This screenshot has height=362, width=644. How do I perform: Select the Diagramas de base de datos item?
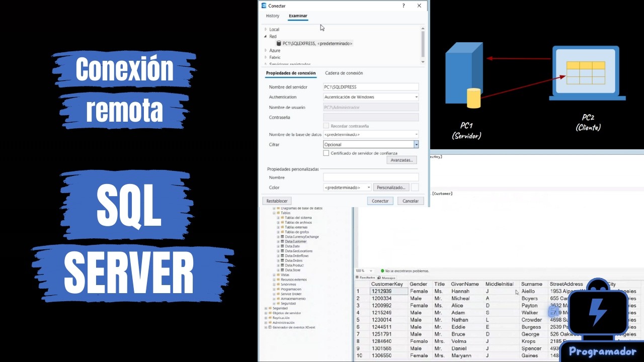coord(301,208)
